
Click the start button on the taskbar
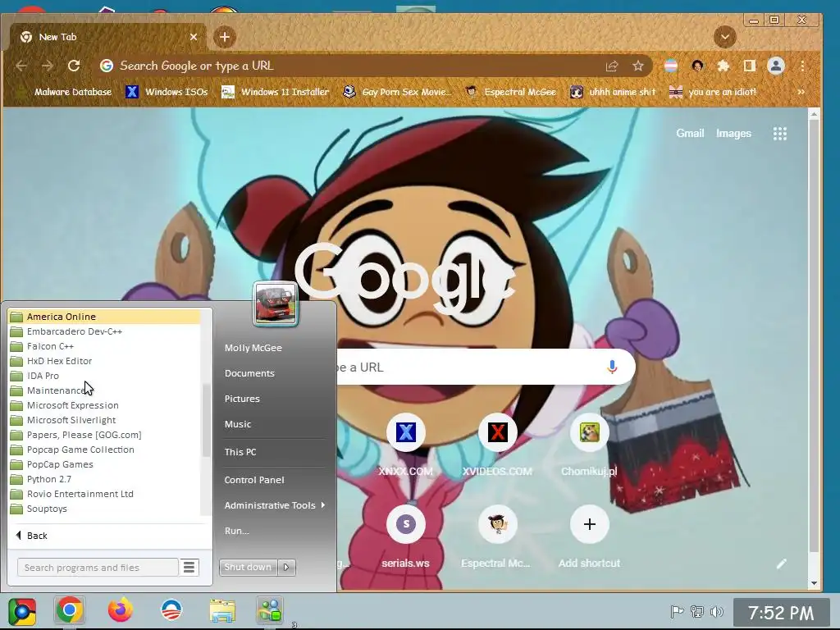point(21,611)
